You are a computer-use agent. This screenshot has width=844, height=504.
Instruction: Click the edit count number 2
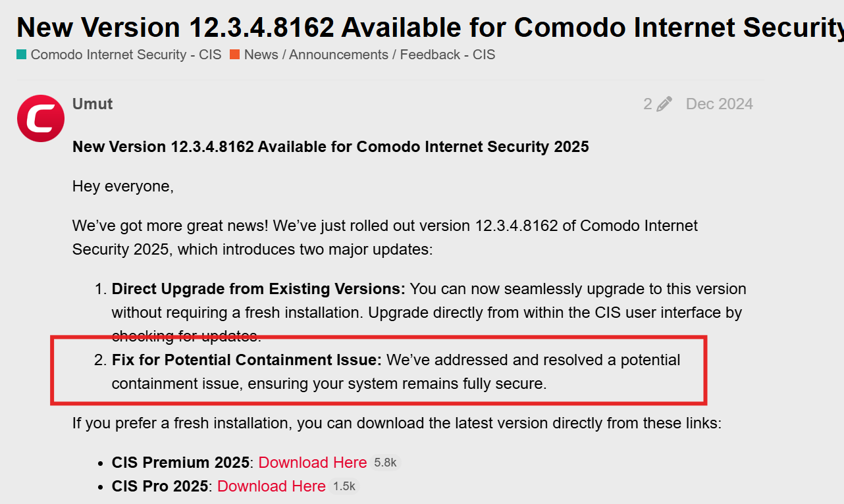click(648, 104)
